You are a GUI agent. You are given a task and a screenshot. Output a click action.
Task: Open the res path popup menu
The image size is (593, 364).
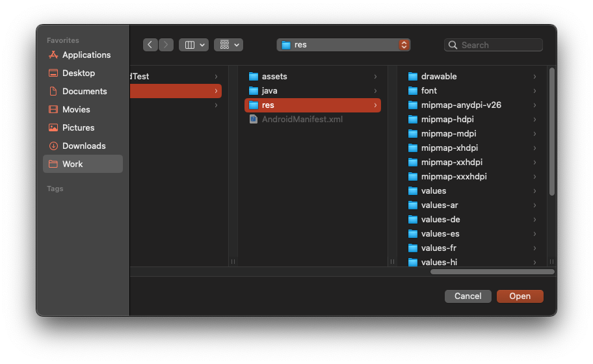click(x=343, y=45)
